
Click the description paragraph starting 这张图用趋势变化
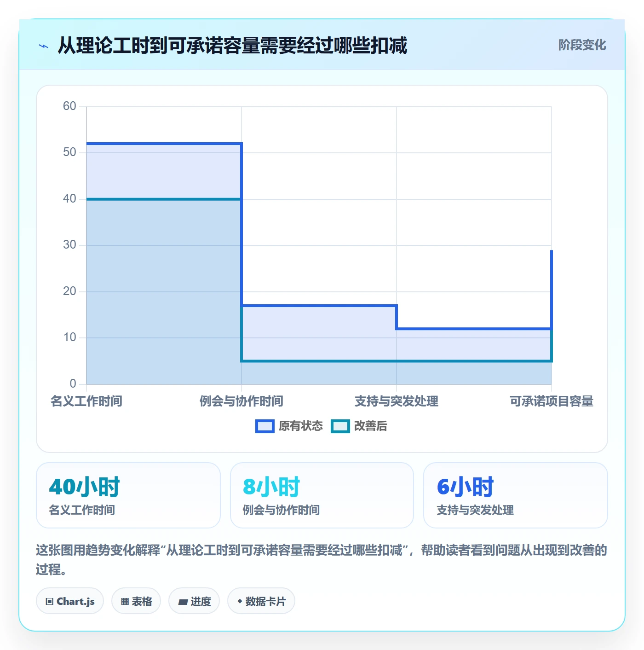coord(322,560)
